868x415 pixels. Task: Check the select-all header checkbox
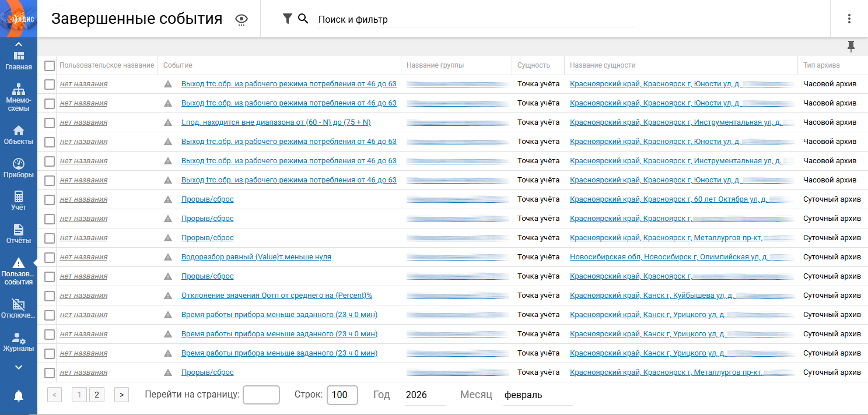coord(50,65)
